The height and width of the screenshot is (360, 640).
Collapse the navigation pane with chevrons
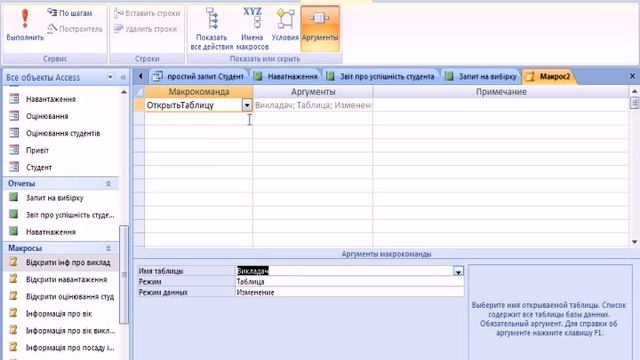pos(123,77)
